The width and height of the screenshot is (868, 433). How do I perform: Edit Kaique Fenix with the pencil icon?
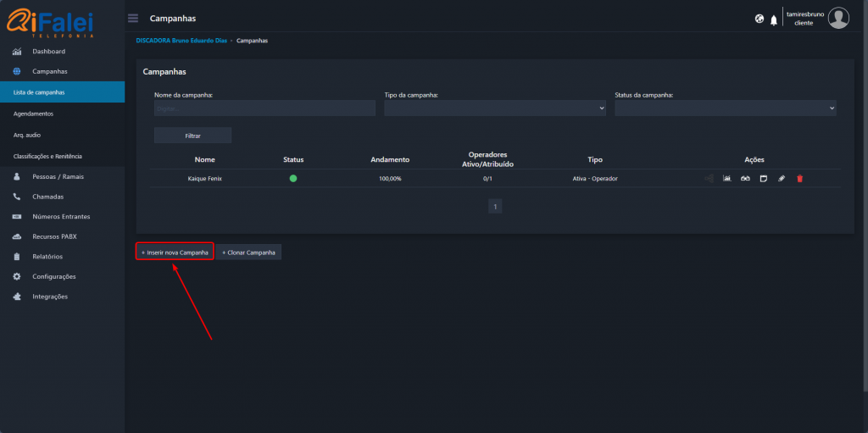(782, 178)
